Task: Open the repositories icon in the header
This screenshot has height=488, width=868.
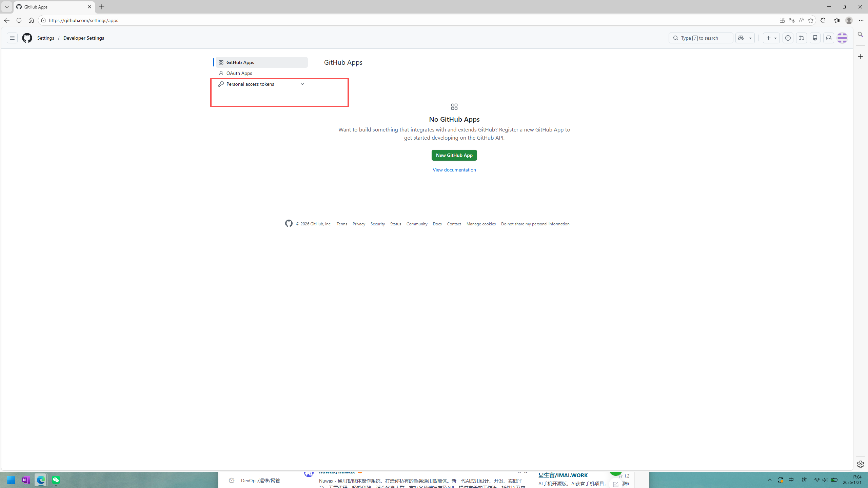Action: pos(815,38)
